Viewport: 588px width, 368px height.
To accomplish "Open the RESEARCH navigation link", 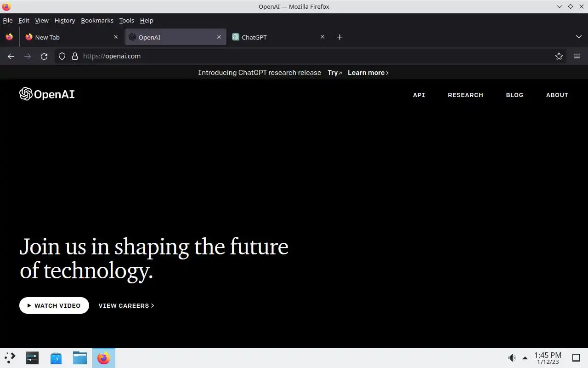I will (465, 95).
